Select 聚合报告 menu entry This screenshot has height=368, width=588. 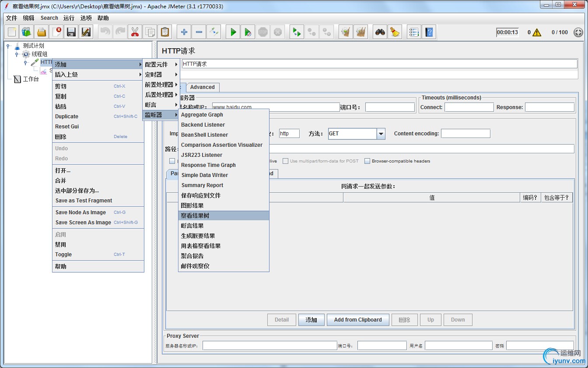click(x=224, y=256)
